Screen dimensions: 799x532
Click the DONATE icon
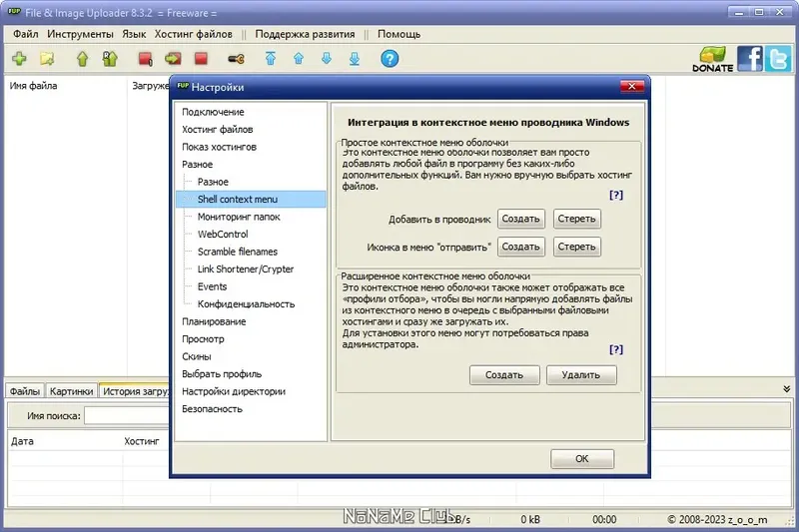[712, 59]
